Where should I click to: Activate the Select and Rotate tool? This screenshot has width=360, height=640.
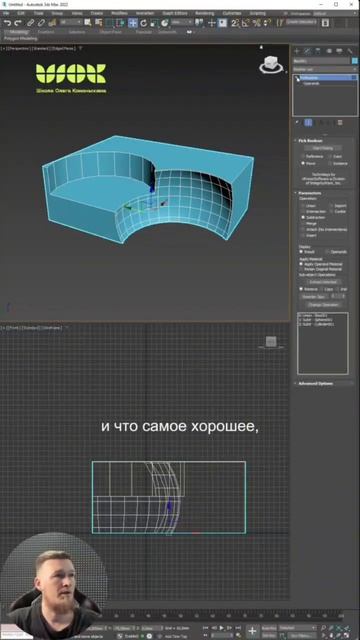(143, 23)
